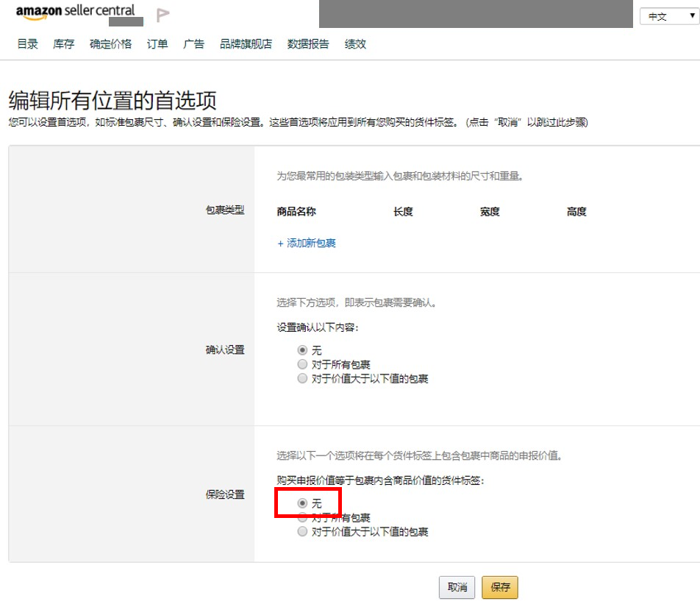Viewport: 700px width, 607px height.
Task: Navigate to the 确定价格 menu
Action: point(110,44)
